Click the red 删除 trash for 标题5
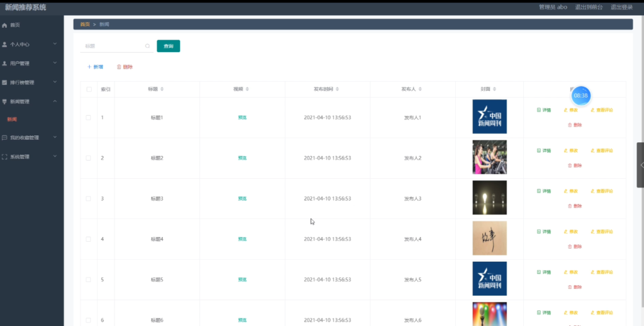Viewport: 644px width, 326px height. click(x=575, y=286)
